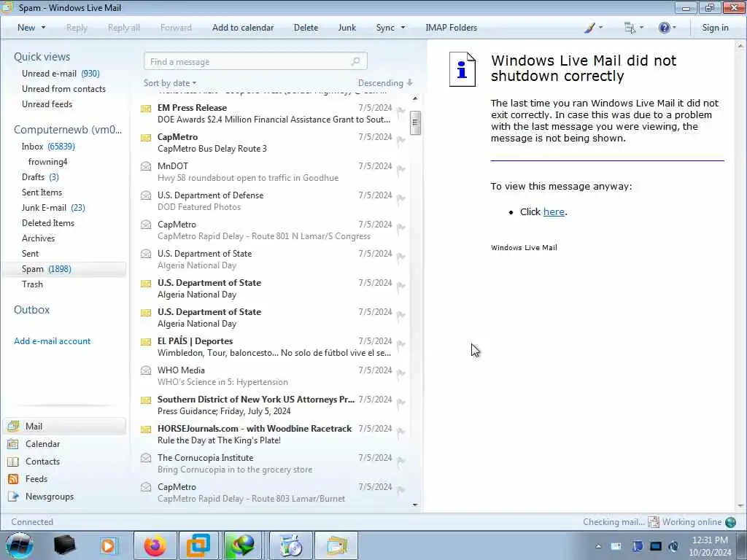Open the Windows Live Mail taskbar icon

pyautogui.click(x=336, y=545)
